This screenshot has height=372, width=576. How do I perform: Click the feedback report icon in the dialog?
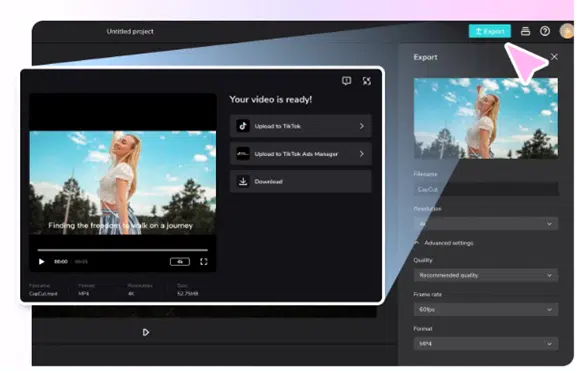(x=346, y=81)
